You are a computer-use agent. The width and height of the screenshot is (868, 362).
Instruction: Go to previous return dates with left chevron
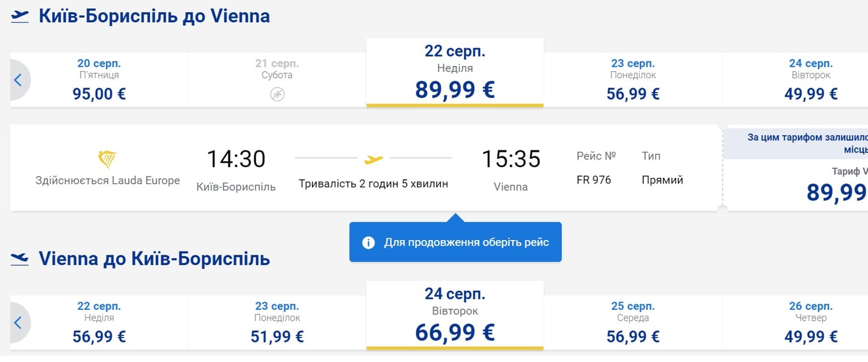point(18,323)
